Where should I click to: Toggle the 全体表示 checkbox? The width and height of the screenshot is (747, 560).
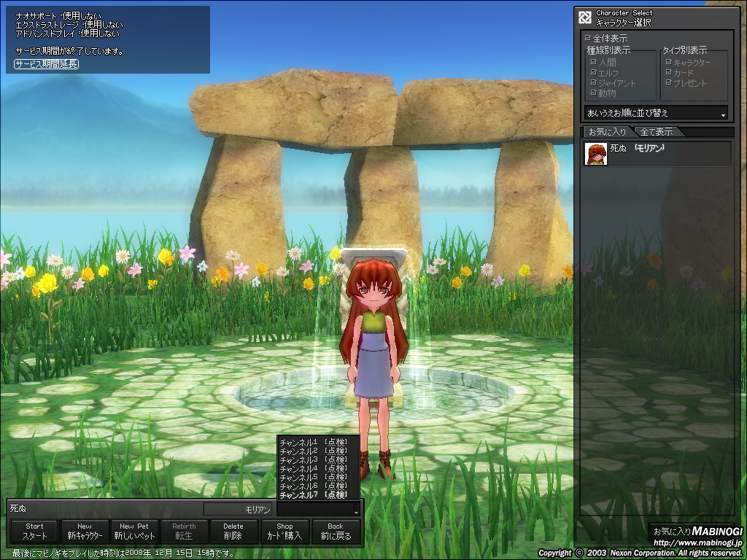click(587, 38)
